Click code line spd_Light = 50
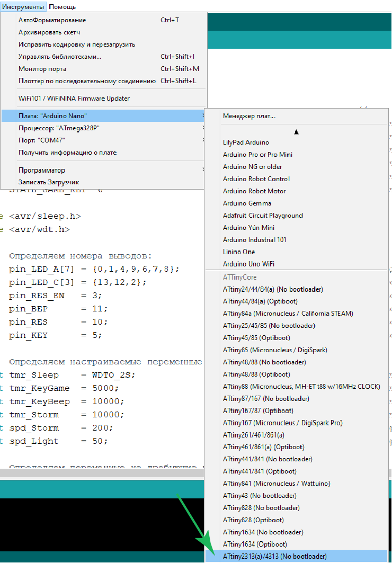 point(58,441)
